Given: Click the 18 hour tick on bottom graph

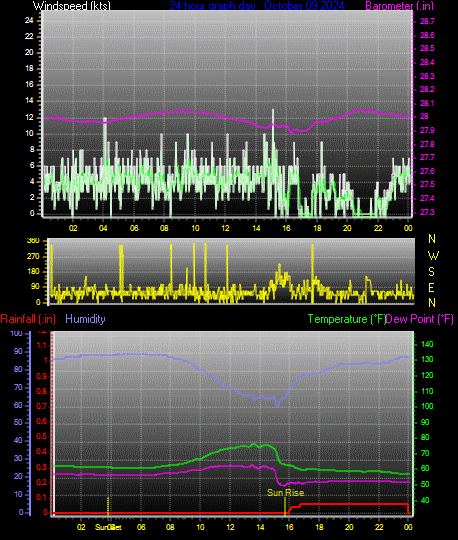Looking at the screenshot, I should (319, 527).
